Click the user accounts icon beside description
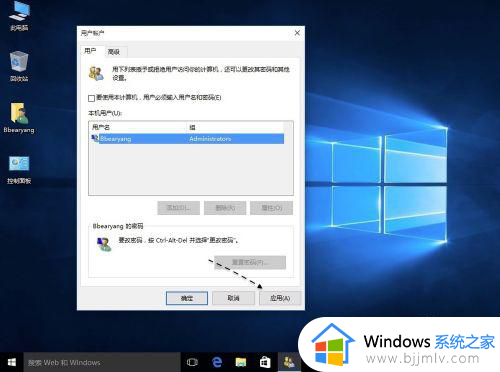 (96, 73)
